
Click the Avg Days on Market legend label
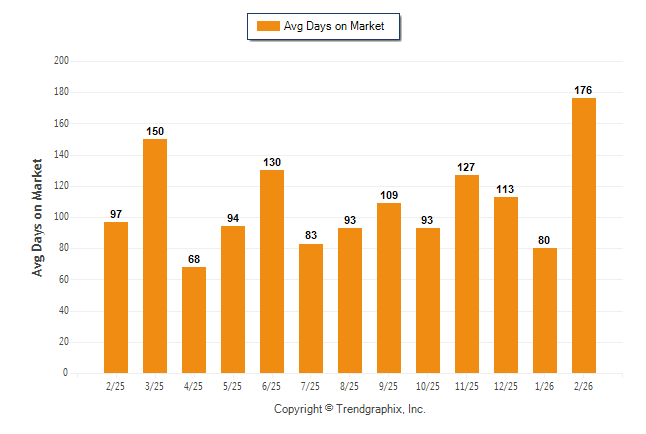[x=334, y=26]
